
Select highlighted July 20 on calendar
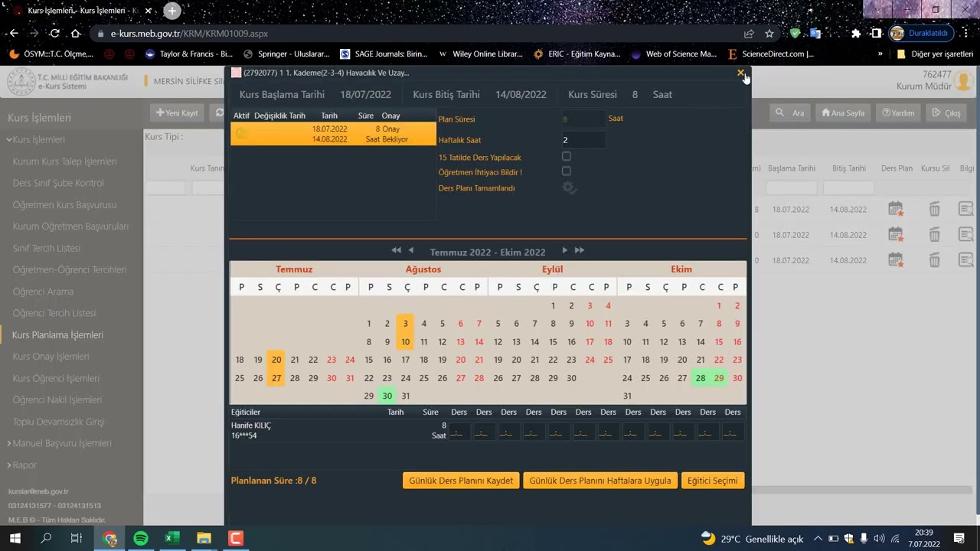click(x=276, y=360)
